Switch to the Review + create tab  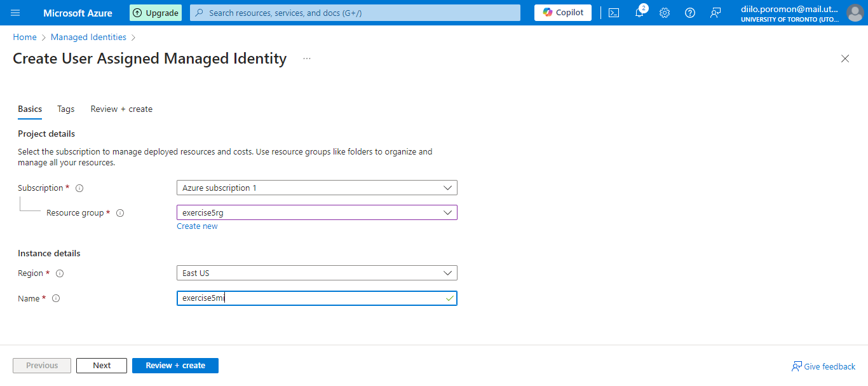121,109
